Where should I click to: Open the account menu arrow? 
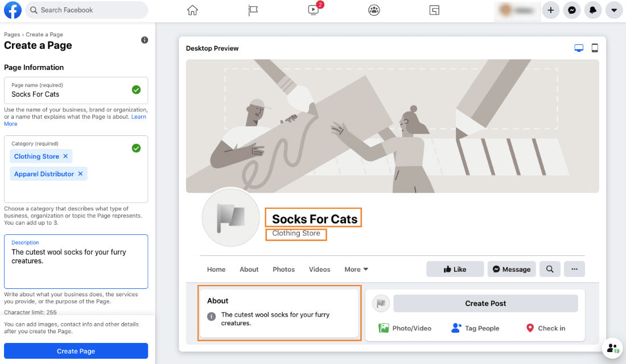pos(614,10)
